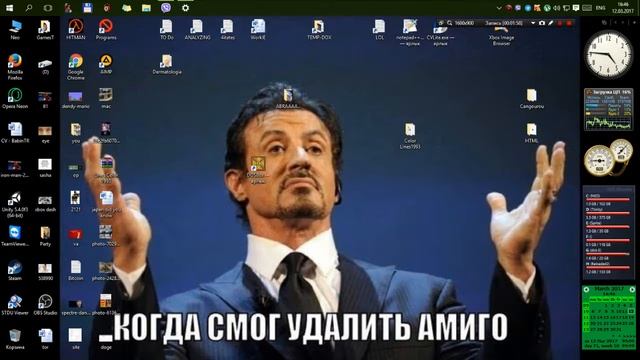The height and width of the screenshot is (360, 640).
Task: Open the Color Lines1993 folder
Action: coord(410,136)
